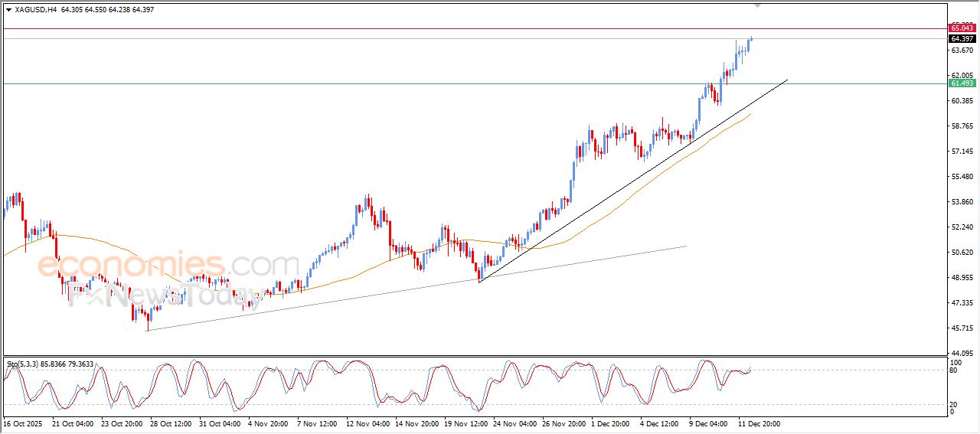Click the 44.095 price axis label
Image resolution: width=980 pixels, height=434 pixels.
click(x=961, y=353)
